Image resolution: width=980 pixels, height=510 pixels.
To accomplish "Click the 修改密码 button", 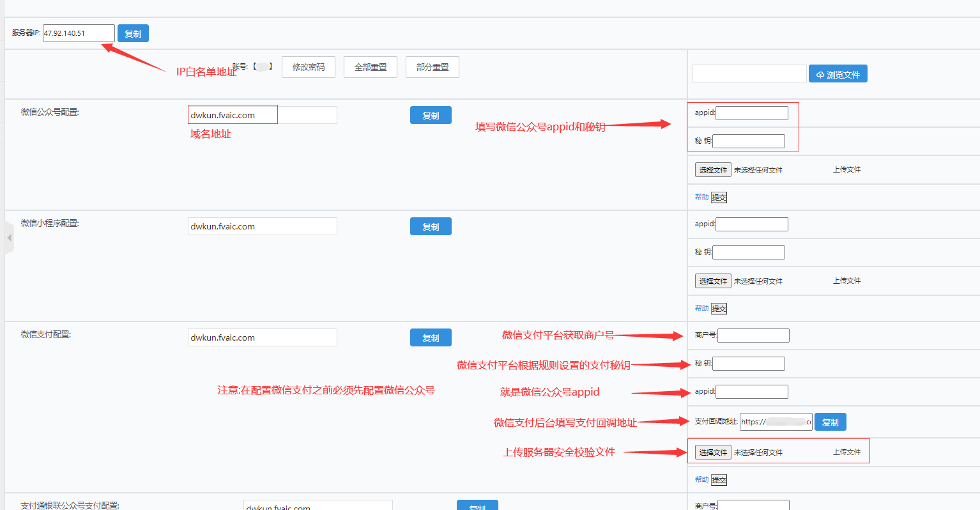I will 308,67.
